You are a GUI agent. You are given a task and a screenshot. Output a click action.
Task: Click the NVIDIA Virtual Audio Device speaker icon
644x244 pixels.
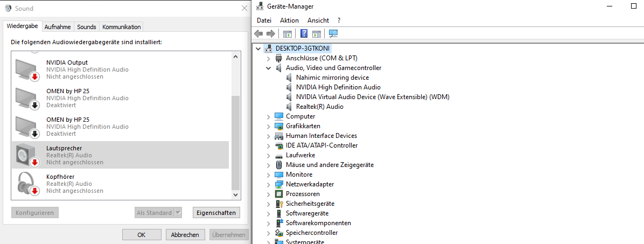point(289,97)
